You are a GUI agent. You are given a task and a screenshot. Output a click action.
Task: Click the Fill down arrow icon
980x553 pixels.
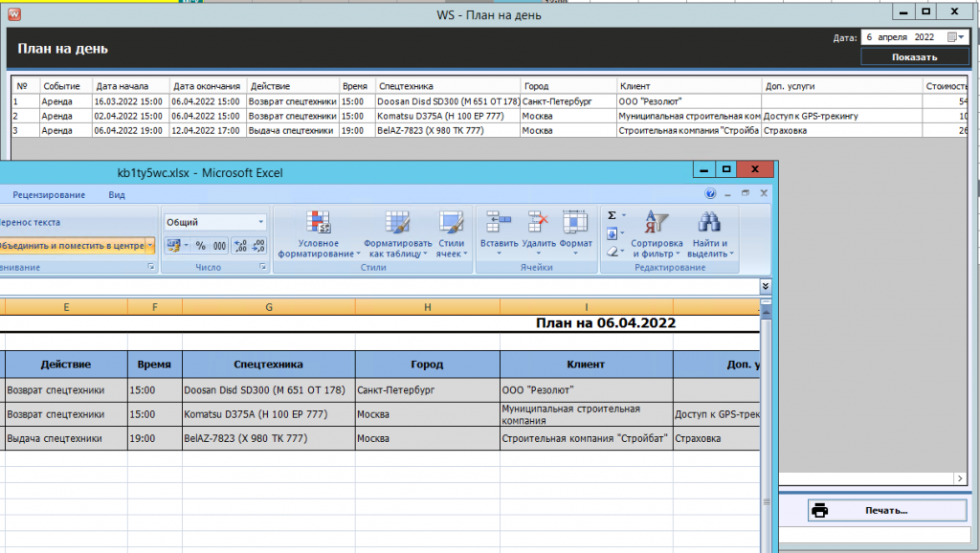(x=612, y=233)
